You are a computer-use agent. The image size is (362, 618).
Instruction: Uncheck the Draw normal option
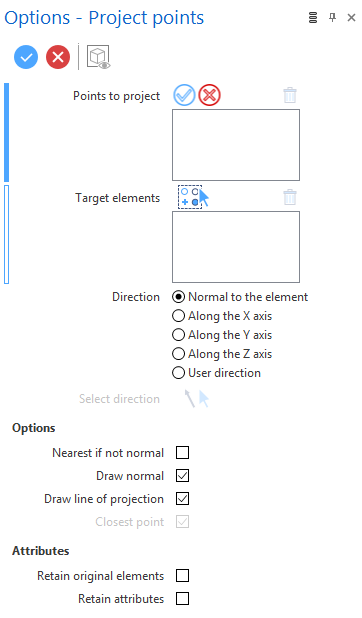click(x=182, y=475)
